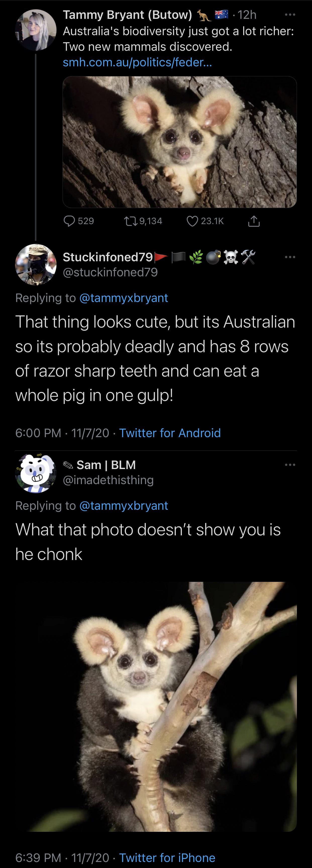
Task: Click the Twitter for Android source link
Action: pyautogui.click(x=170, y=433)
